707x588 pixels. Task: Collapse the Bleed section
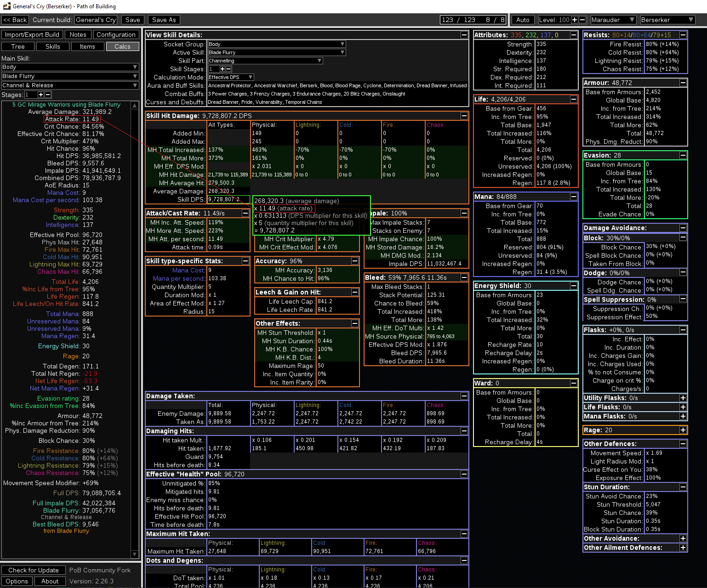click(464, 277)
